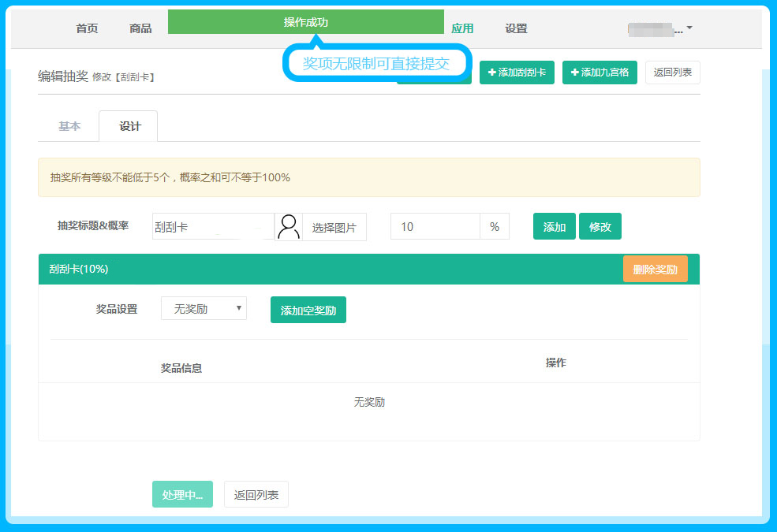The image size is (777, 532).
Task: Click the bottom 返回列表 button
Action: click(x=256, y=495)
